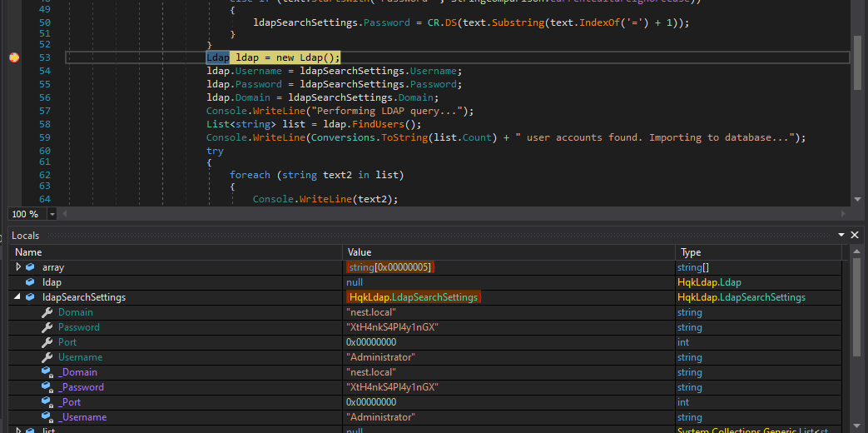Screen dimensions: 868x433
Task: Collapse the ldapSearchSettings tree node
Action: [18, 297]
